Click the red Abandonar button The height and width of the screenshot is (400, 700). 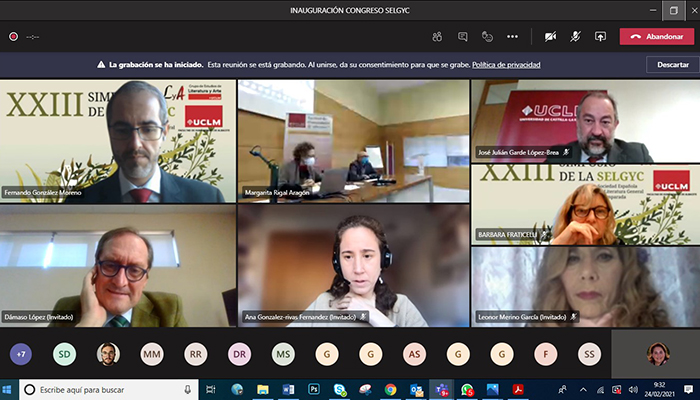pos(657,36)
